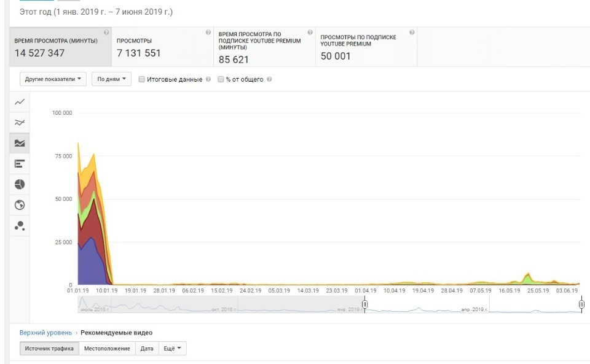590x364 pixels.
Task: Select the Источник трафика tab
Action: pyautogui.click(x=49, y=348)
